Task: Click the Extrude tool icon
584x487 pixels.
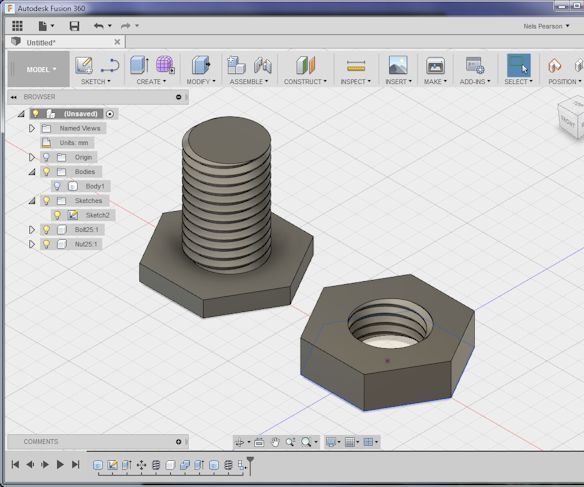Action: pos(139,65)
